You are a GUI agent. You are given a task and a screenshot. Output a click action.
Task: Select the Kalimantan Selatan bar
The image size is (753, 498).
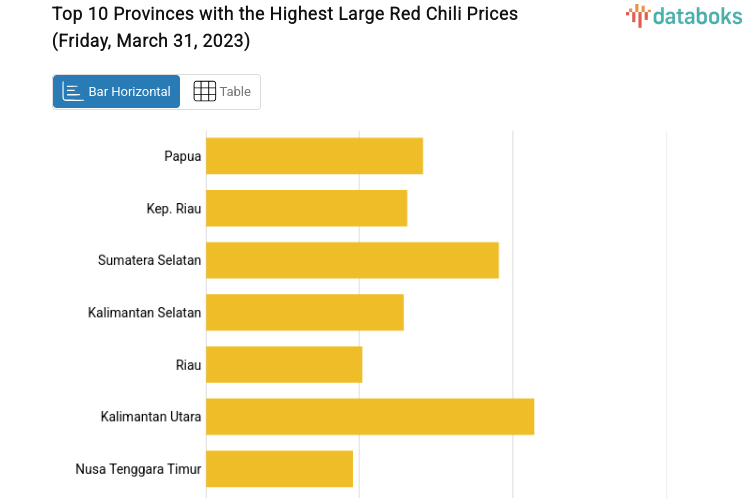pyautogui.click(x=304, y=312)
